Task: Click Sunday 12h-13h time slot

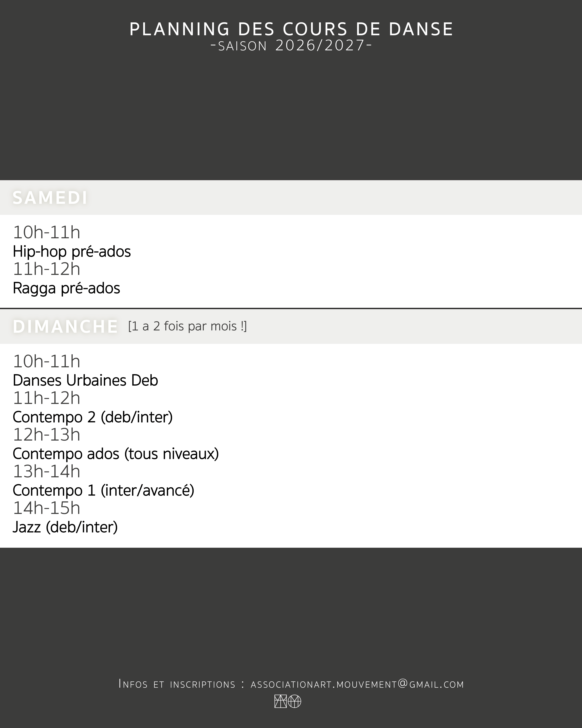Action: [x=47, y=435]
